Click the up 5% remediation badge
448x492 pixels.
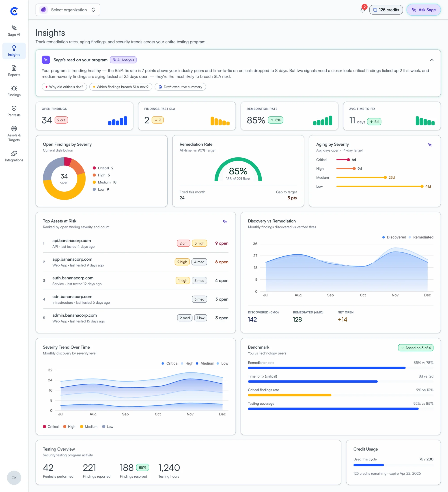pyautogui.click(x=276, y=120)
